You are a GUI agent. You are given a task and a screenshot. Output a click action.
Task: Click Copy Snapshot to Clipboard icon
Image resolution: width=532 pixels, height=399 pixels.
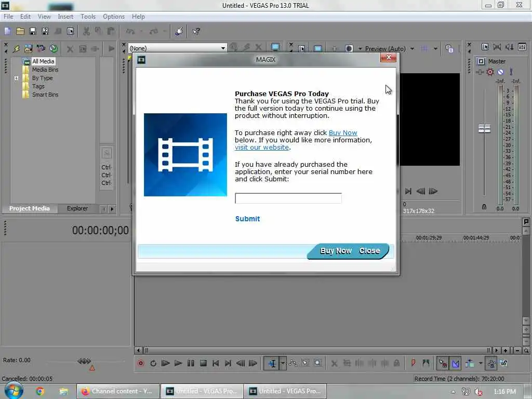pyautogui.click(x=449, y=48)
